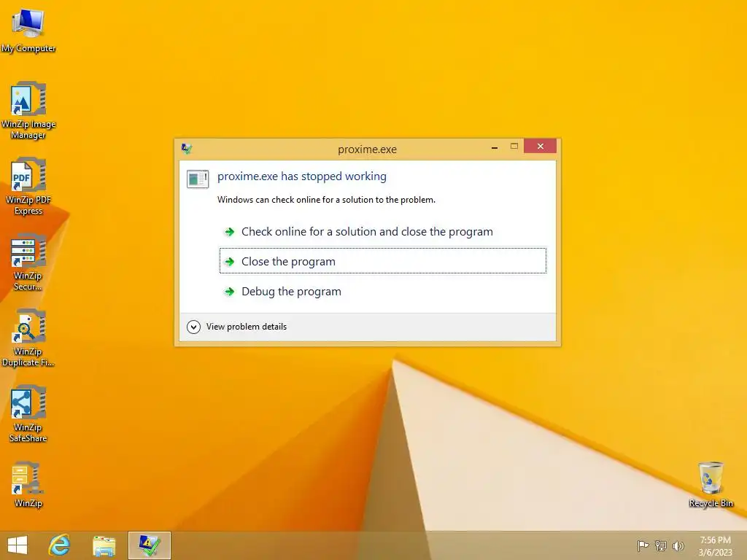
Task: Choose Close the program
Action: (382, 260)
